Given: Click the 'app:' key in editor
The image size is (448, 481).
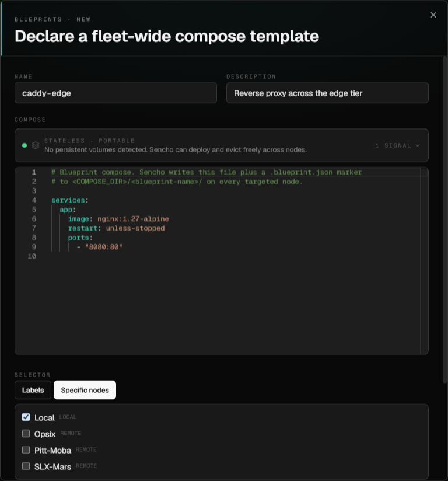Looking at the screenshot, I should point(68,210).
